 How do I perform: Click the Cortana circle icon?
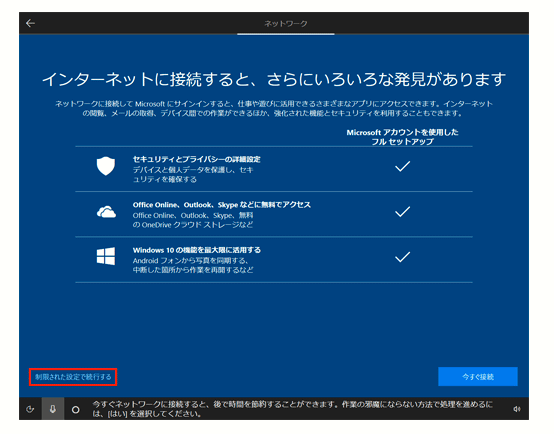pos(76,410)
